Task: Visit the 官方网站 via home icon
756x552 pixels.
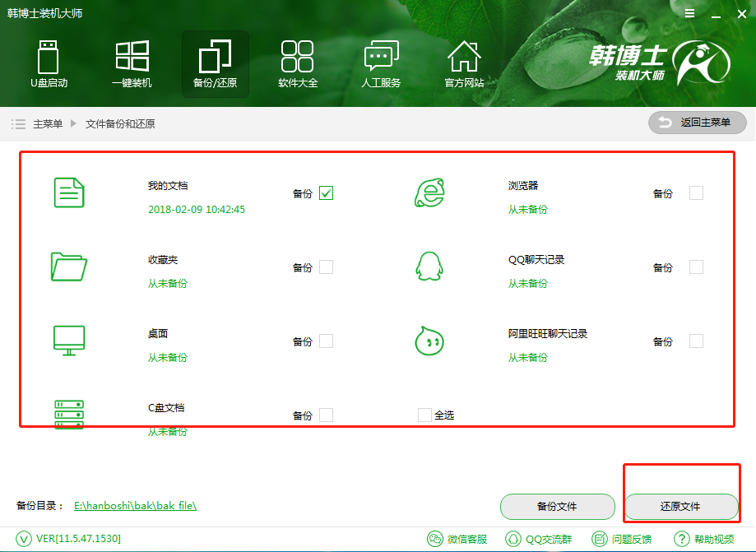Action: click(464, 64)
